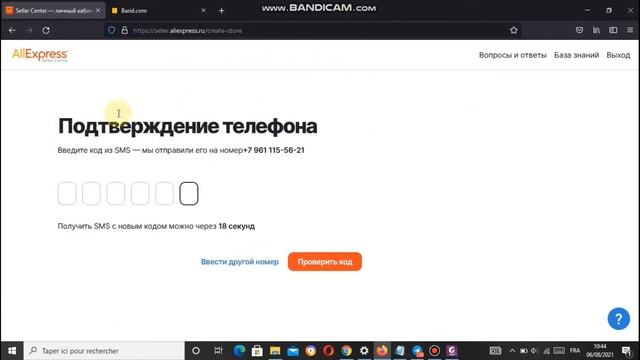Image resolution: width=640 pixels, height=360 pixels.
Task: Click the first SMS code digit box
Action: tap(67, 193)
